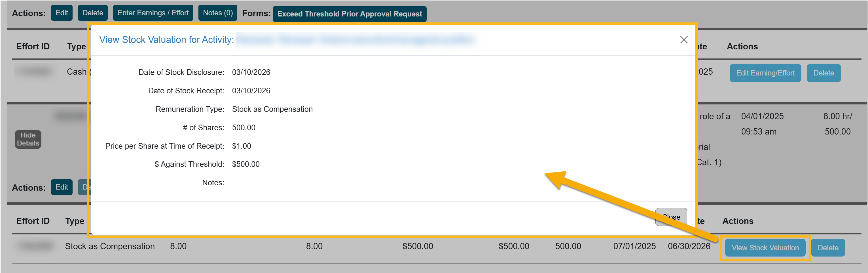
Task: Hide the activity details
Action: [28, 139]
